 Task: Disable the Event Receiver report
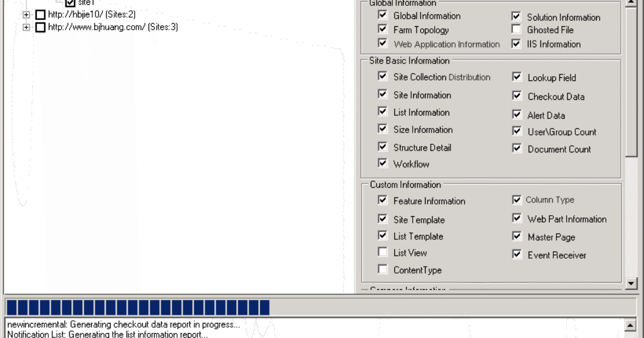(x=516, y=254)
